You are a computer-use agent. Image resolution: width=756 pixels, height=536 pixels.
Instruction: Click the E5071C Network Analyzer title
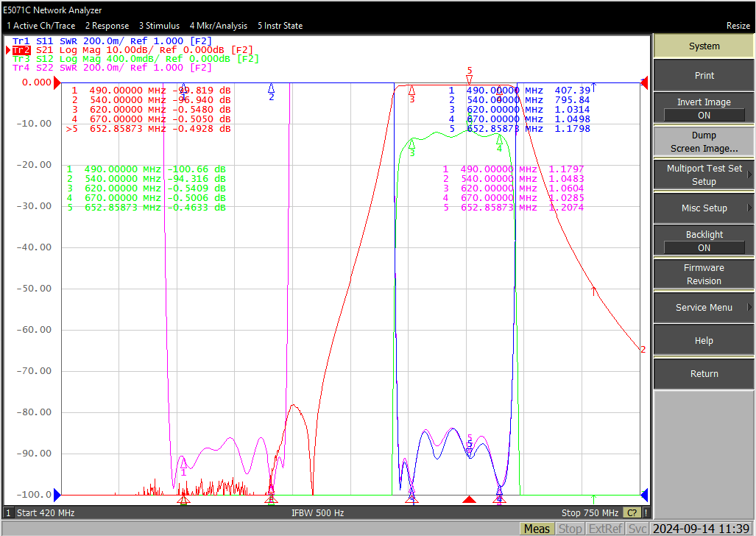point(52,10)
